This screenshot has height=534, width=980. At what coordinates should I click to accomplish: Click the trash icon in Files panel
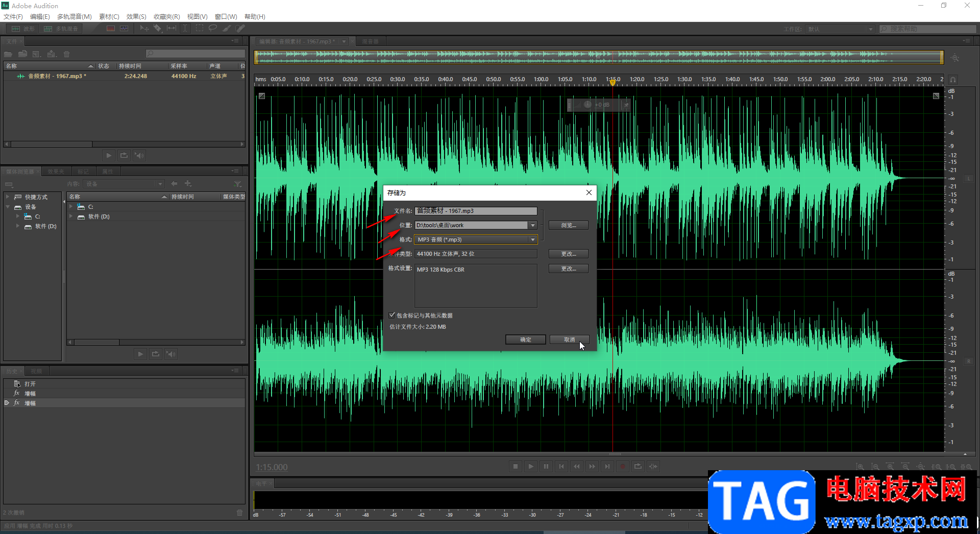coord(66,54)
